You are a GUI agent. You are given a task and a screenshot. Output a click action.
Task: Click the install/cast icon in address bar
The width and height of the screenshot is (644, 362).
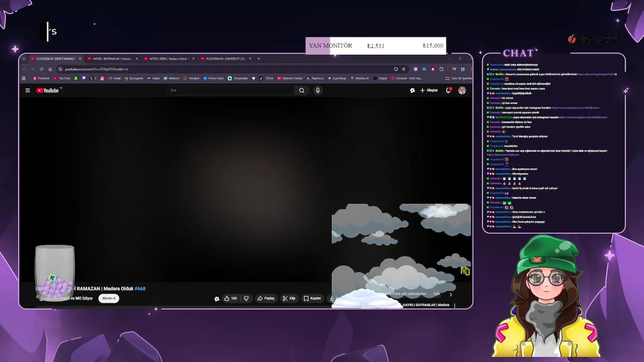[396, 69]
